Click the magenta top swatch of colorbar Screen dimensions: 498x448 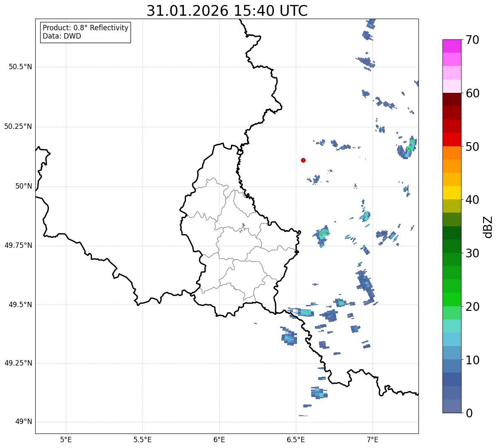[452, 46]
